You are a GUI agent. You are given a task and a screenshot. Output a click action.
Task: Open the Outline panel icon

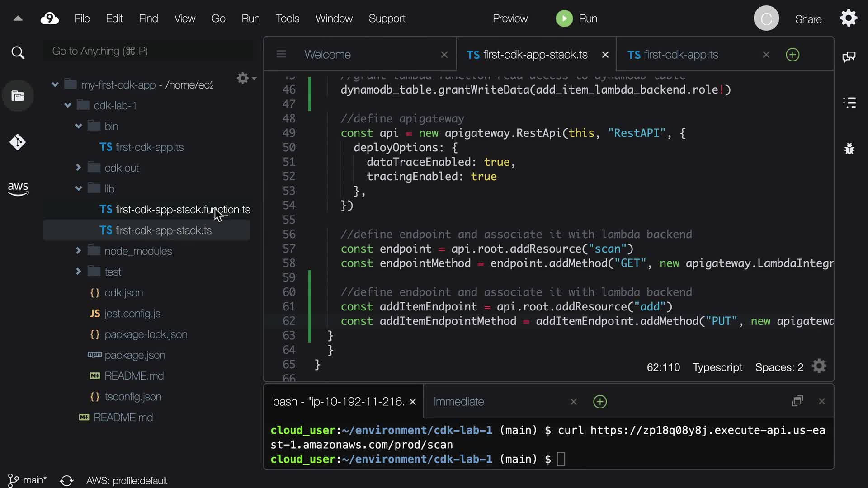849,103
